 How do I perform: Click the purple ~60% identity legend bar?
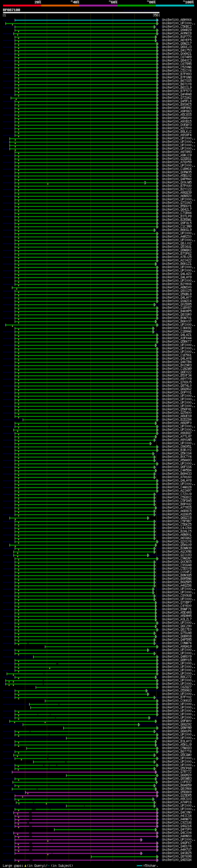pyautogui.click(x=98, y=6)
